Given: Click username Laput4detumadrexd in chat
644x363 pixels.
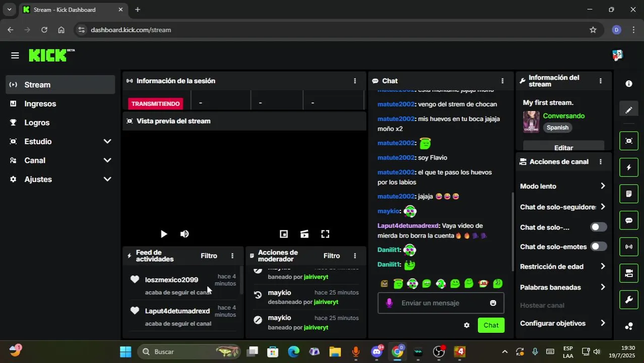Looking at the screenshot, I should (x=408, y=225).
